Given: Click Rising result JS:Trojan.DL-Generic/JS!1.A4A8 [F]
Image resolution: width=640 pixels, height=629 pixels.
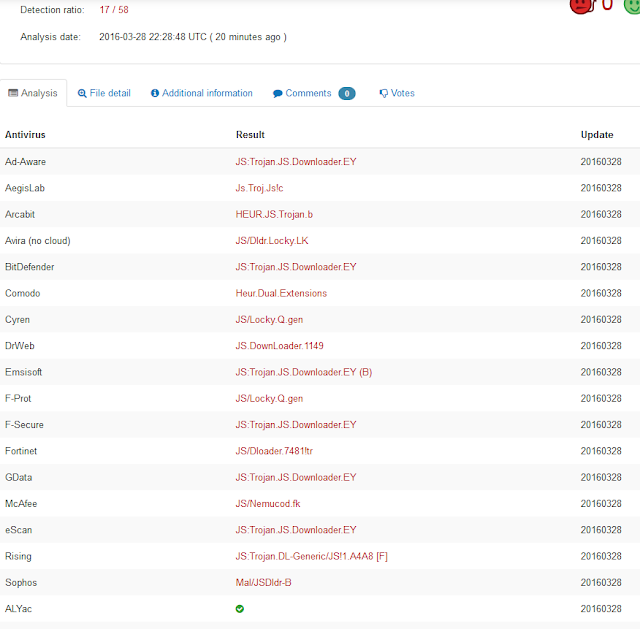Looking at the screenshot, I should click(x=311, y=556).
